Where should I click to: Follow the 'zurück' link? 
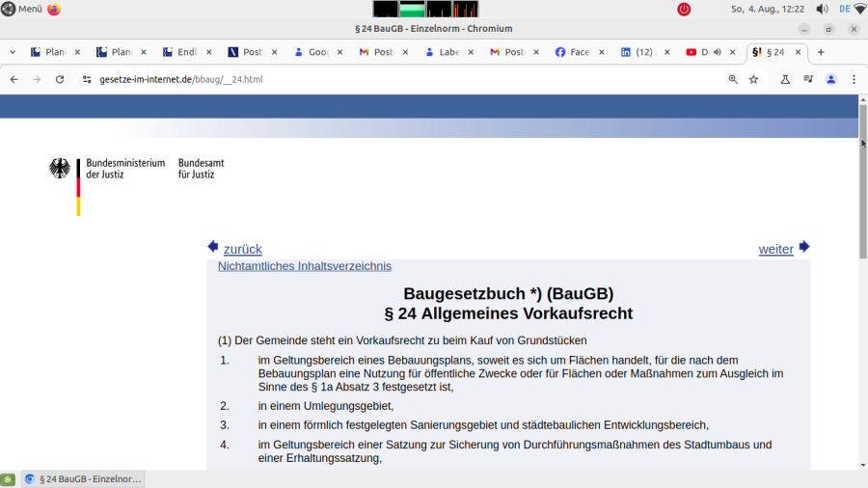pyautogui.click(x=242, y=249)
